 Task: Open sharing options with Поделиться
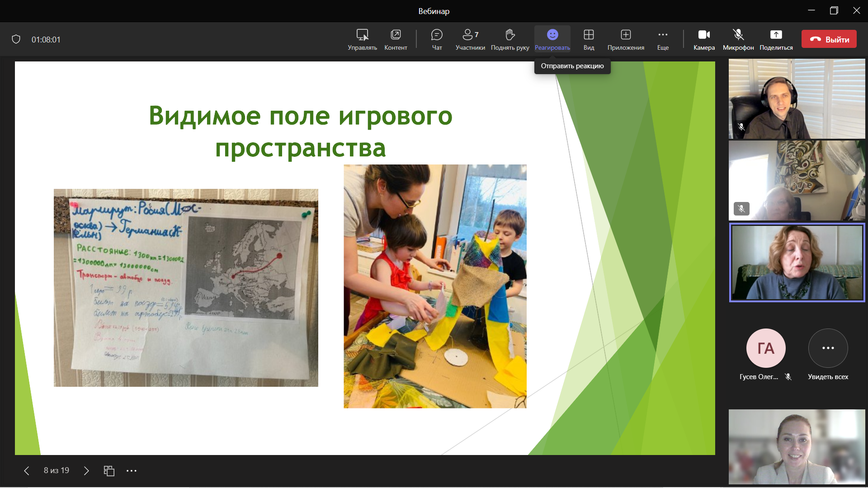point(776,39)
